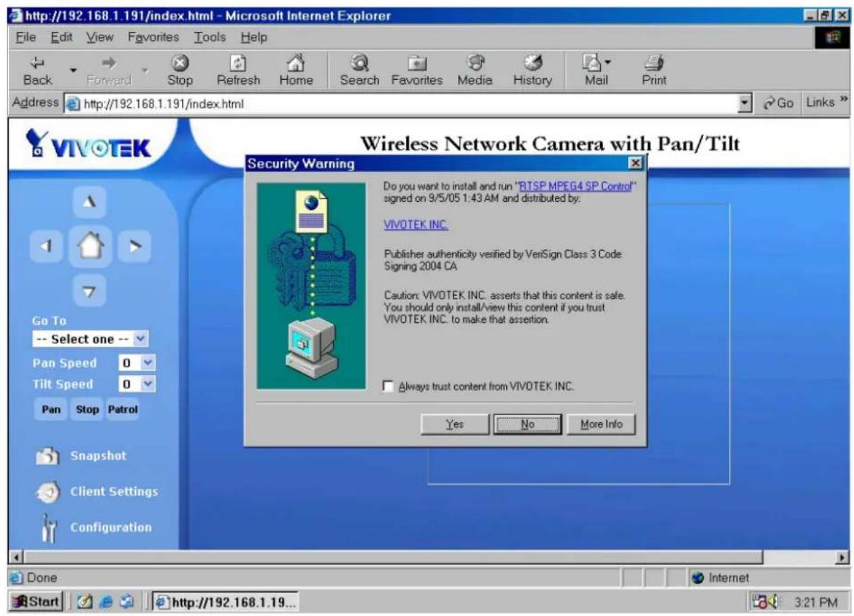Open the Media pane
Image resolution: width=854 pixels, height=616 pixels.
pyautogui.click(x=474, y=70)
